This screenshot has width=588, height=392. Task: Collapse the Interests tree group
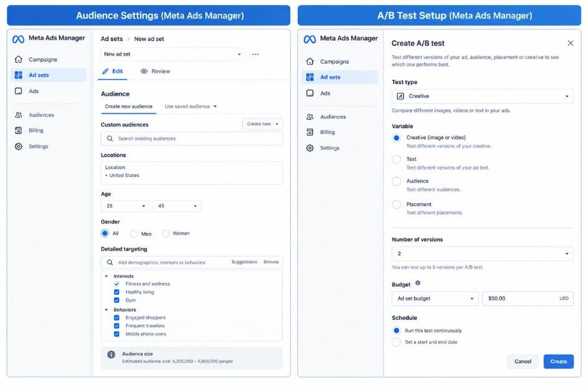pyautogui.click(x=107, y=276)
